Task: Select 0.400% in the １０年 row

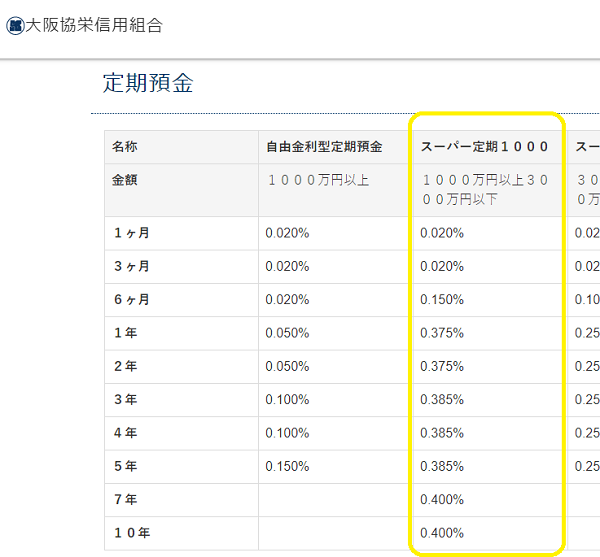Action: pyautogui.click(x=442, y=533)
